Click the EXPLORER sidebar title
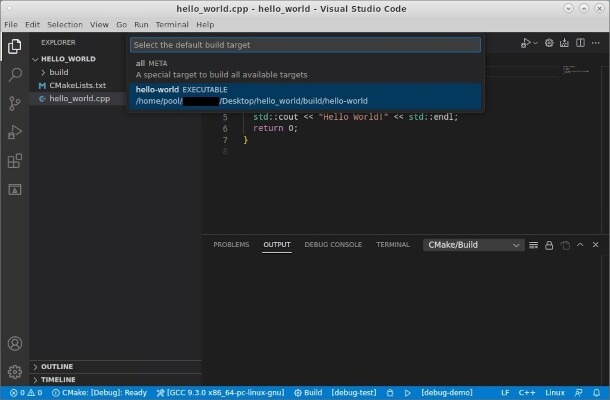Image resolution: width=610 pixels, height=400 pixels. coord(58,42)
